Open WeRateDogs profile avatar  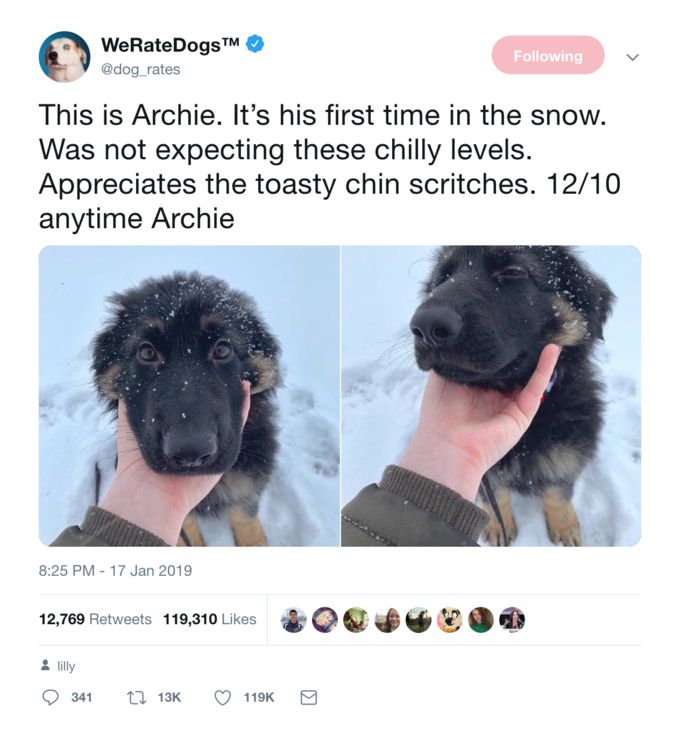pyautogui.click(x=64, y=57)
